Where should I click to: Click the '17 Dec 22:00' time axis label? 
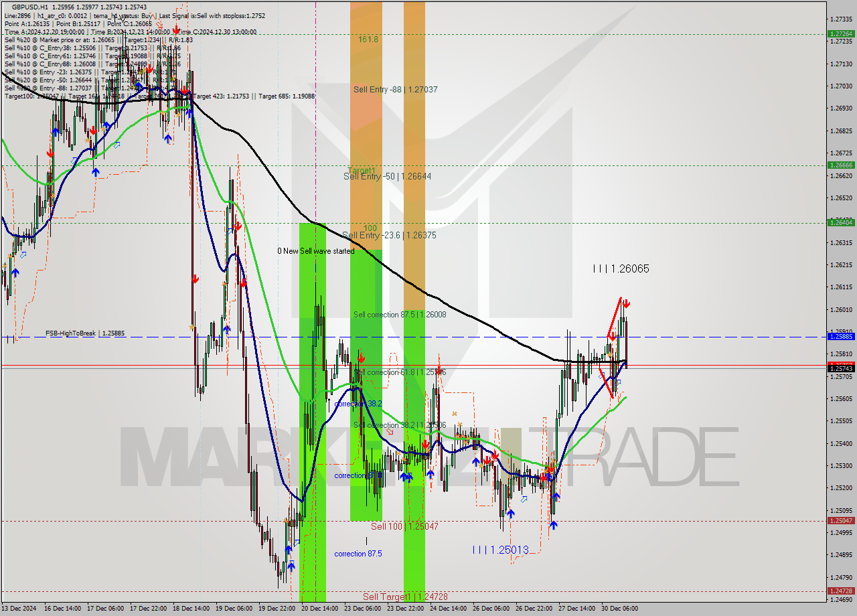coord(148,609)
